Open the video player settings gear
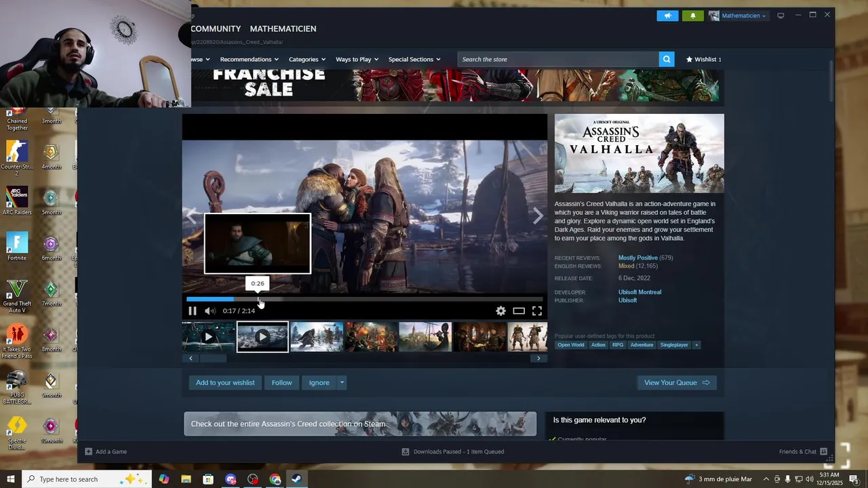Screen dimensions: 868x488 pyautogui.click(x=500, y=310)
